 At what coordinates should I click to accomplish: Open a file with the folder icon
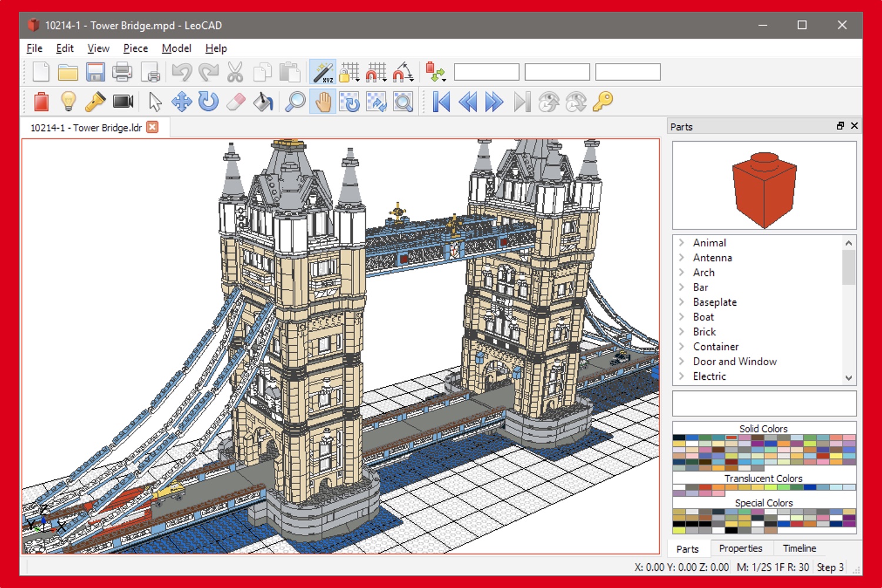coord(68,72)
